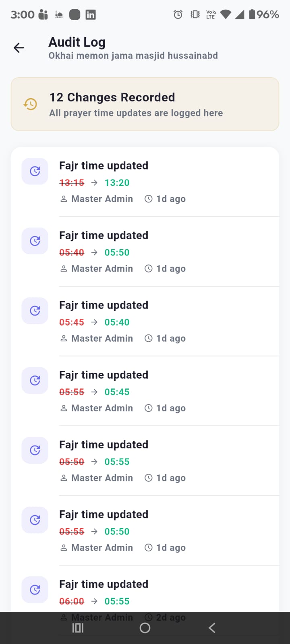
Task: Tap the mosque name Okhai memon jama masjid
Action: [x=133, y=56]
